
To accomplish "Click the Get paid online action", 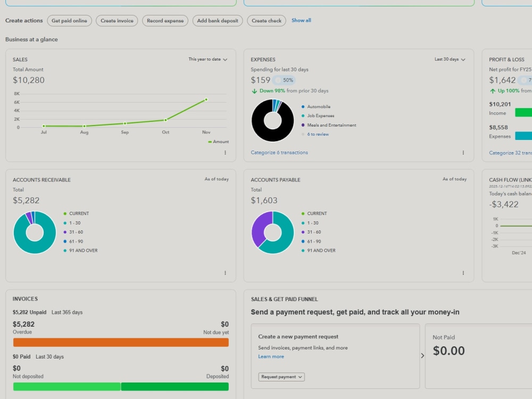I will 69,21.
